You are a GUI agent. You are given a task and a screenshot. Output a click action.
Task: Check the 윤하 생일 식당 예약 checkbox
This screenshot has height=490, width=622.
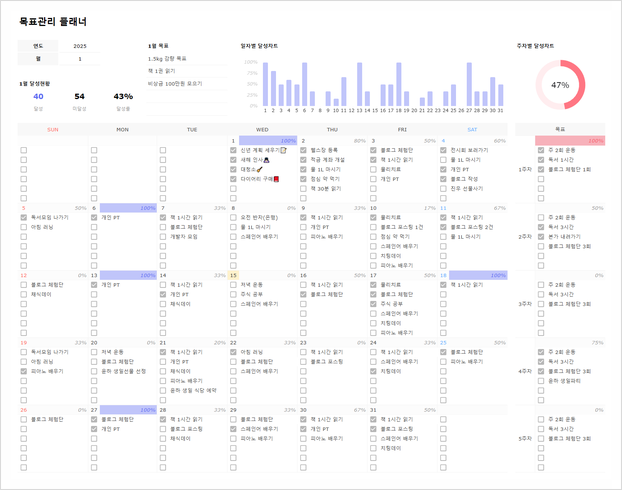coord(163,390)
